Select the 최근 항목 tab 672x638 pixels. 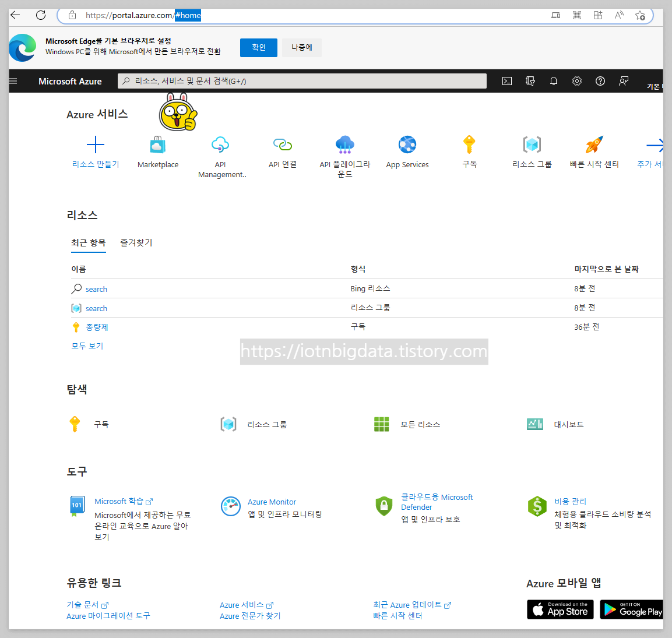(x=88, y=242)
